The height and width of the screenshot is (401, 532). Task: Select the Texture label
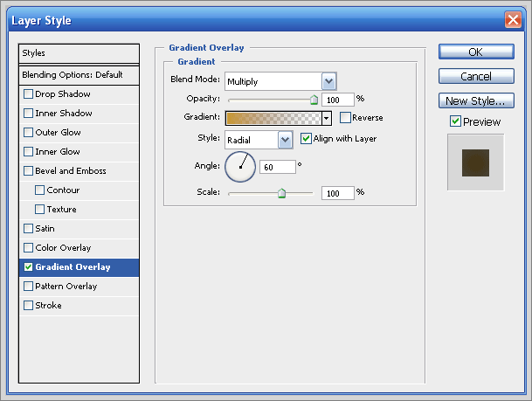pos(61,210)
